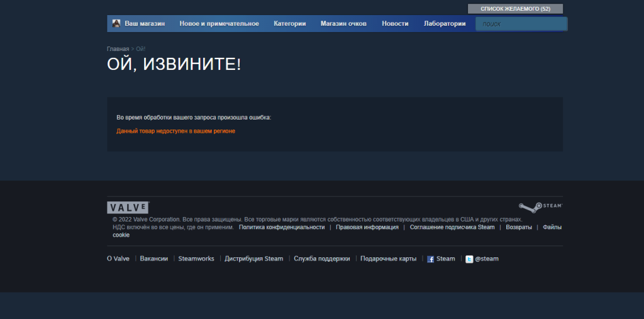Open the Новости tab
Image resolution: width=644 pixels, height=319 pixels.
[395, 23]
